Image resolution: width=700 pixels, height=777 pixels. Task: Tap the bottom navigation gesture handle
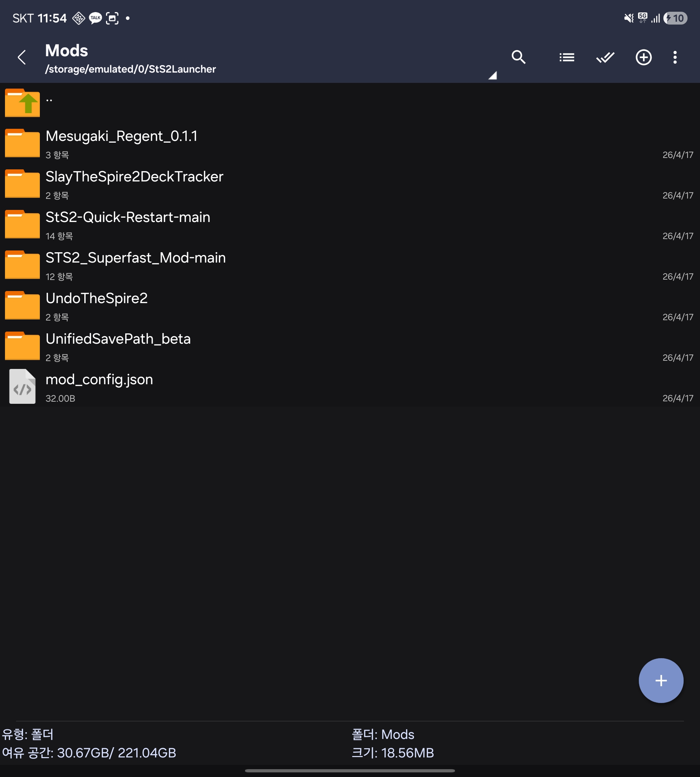pos(350,771)
